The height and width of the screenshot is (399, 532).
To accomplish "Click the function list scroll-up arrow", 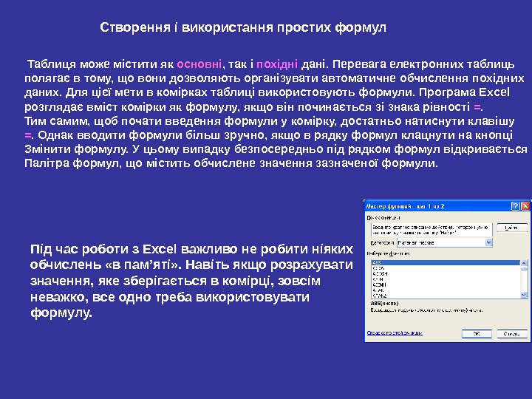I will (524, 263).
